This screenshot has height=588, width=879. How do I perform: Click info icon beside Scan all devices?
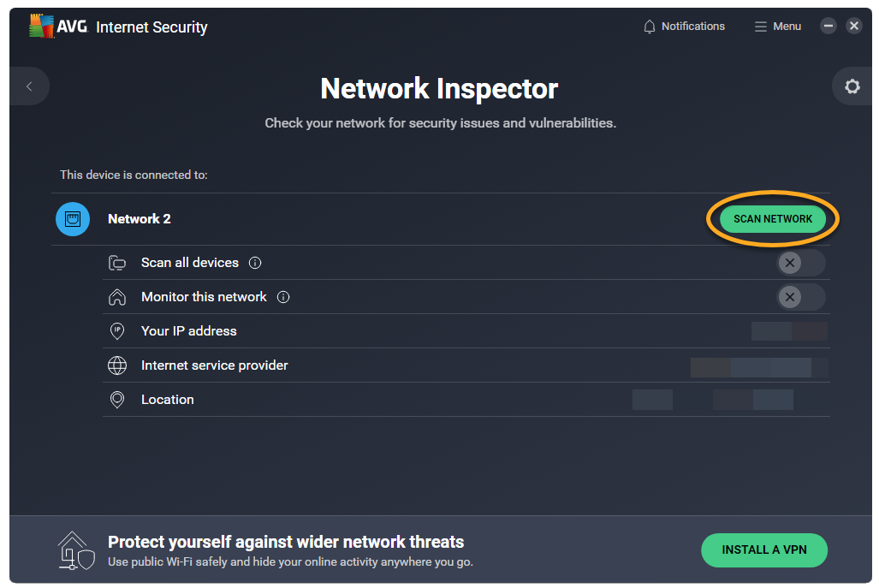(255, 263)
